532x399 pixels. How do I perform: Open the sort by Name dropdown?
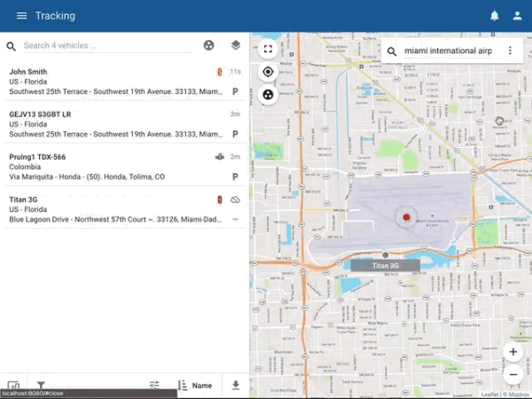pyautogui.click(x=195, y=386)
